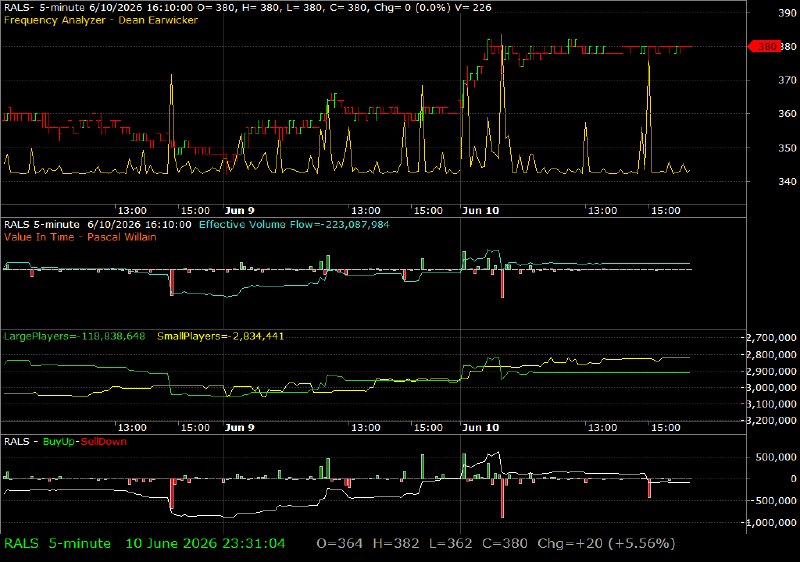This screenshot has height=562, width=800.
Task: Click the BuyUp legend label
Action: (x=59, y=442)
